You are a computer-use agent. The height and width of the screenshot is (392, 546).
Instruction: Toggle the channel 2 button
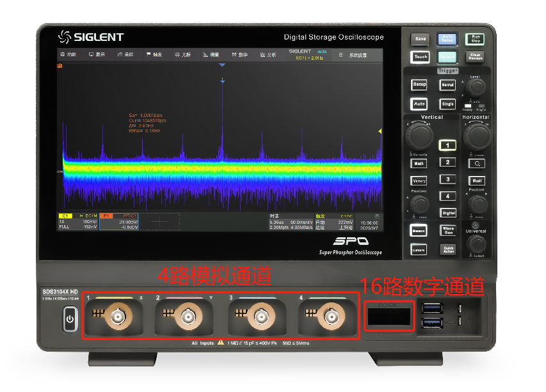447,162
